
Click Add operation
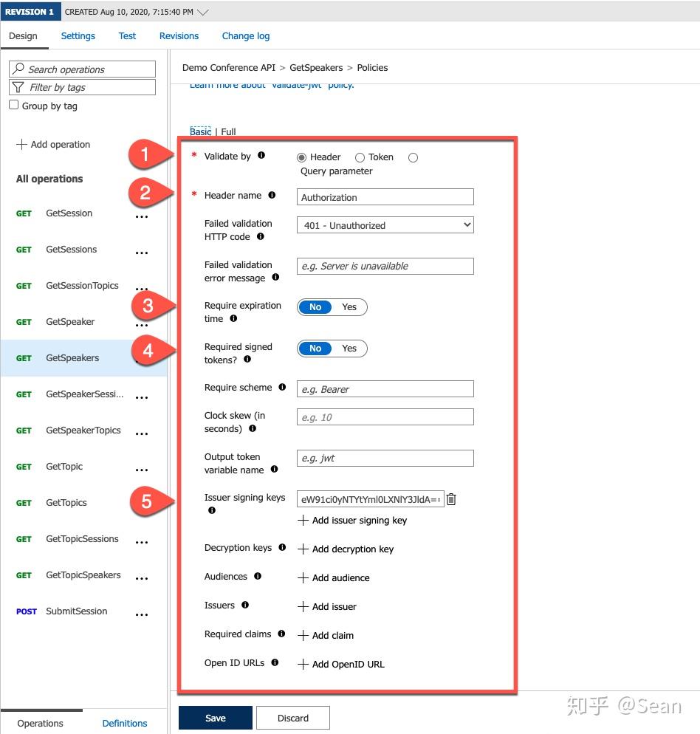click(53, 144)
